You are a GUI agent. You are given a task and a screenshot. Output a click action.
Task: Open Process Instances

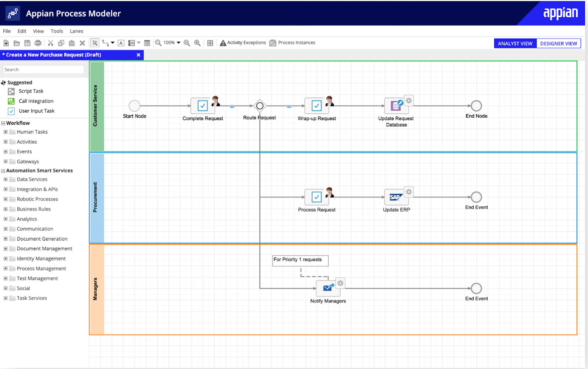click(292, 43)
